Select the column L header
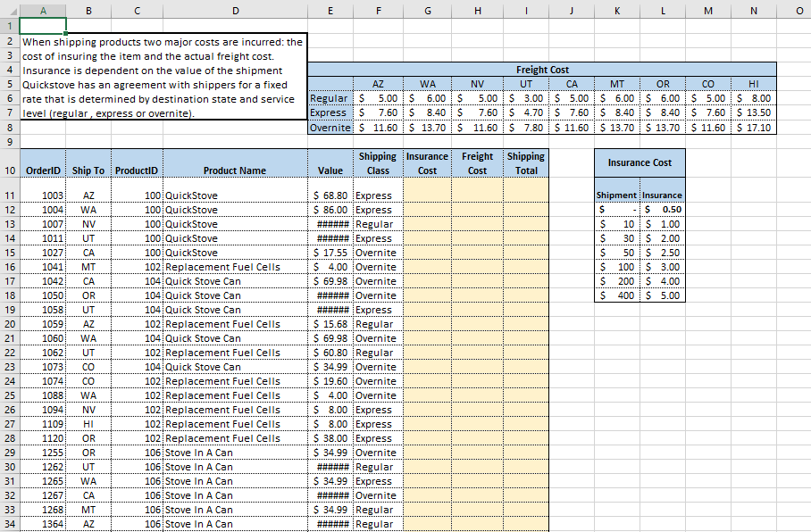811x532 pixels. (x=662, y=9)
